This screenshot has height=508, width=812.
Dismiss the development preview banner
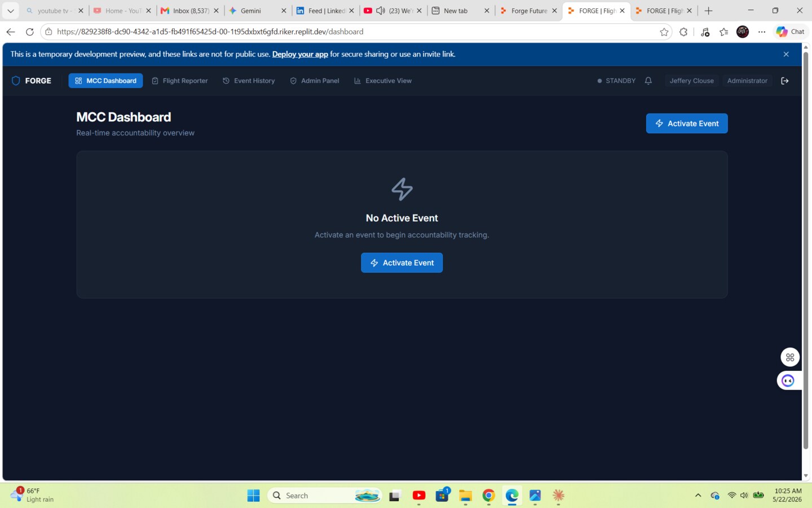[x=786, y=54]
